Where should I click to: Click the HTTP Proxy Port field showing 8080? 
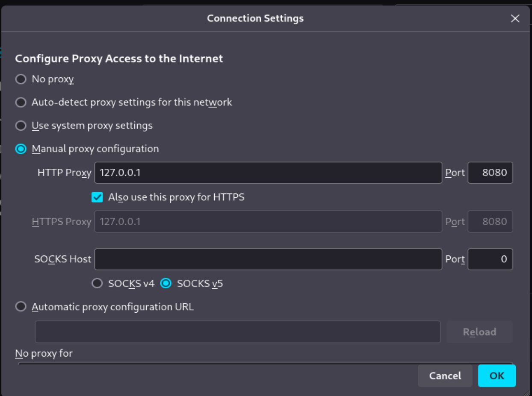491,173
